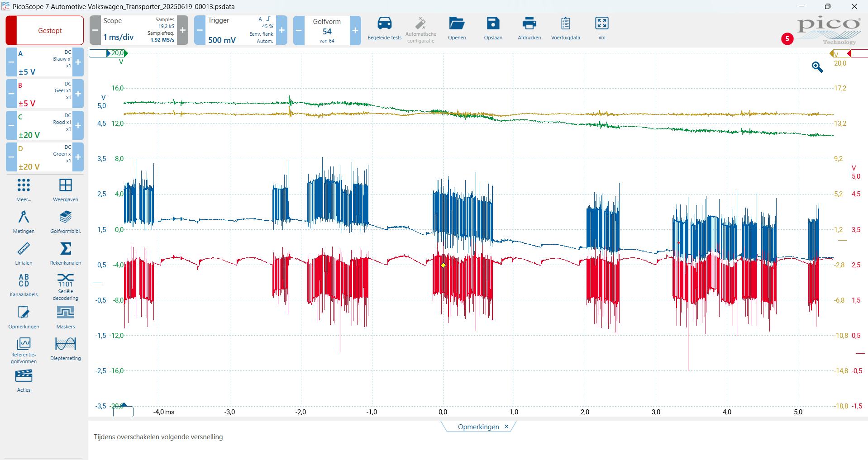The image size is (868, 460).
Task: Open channel C ±20 V settings
Action: coord(44,126)
